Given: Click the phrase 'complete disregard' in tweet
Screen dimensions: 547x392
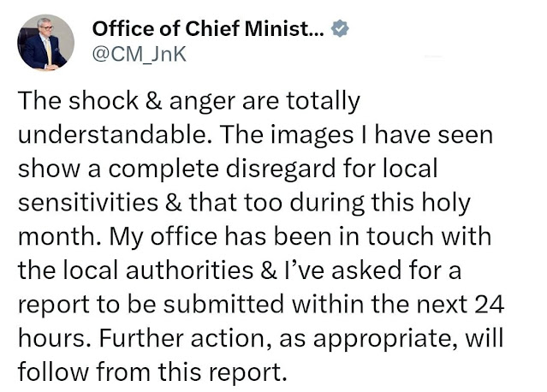Looking at the screenshot, I should (x=223, y=169).
